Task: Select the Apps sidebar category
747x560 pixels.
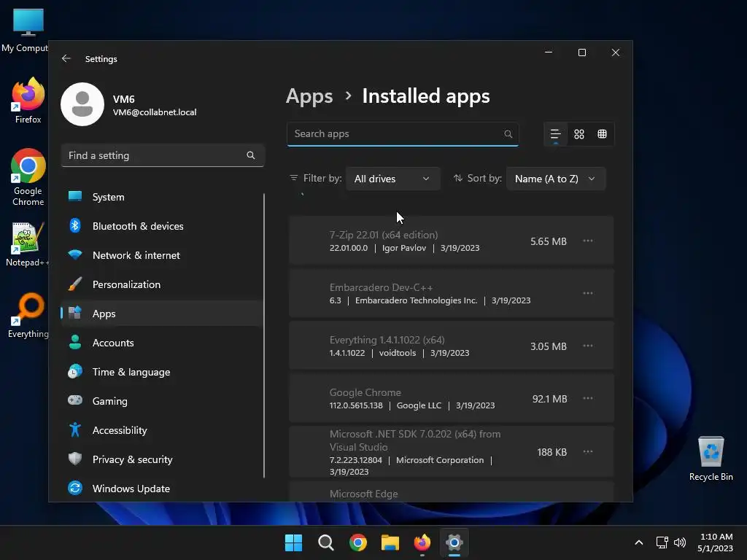Action: point(161,314)
